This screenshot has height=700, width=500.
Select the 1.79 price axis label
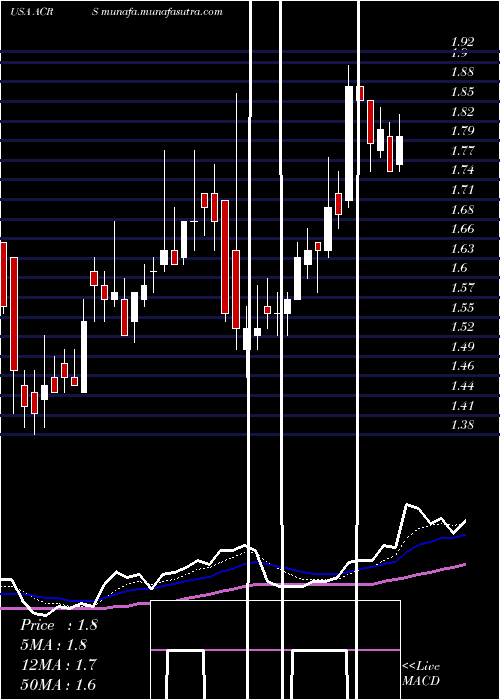462,131
